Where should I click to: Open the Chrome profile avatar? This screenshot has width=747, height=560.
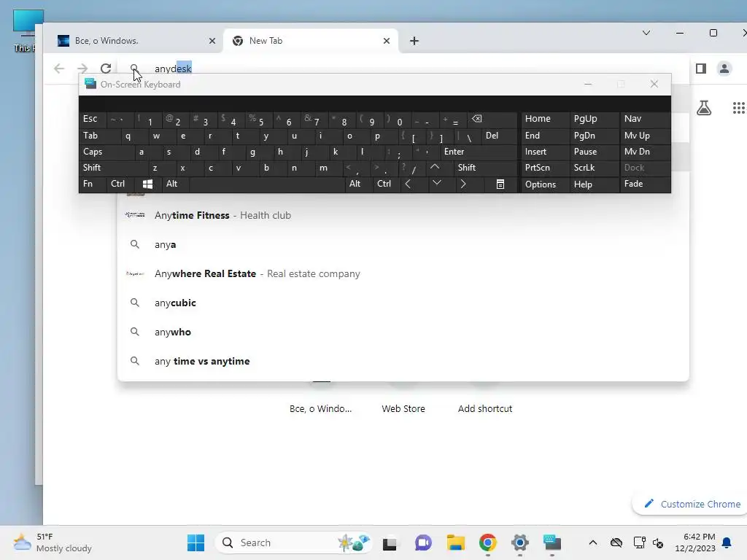(724, 69)
